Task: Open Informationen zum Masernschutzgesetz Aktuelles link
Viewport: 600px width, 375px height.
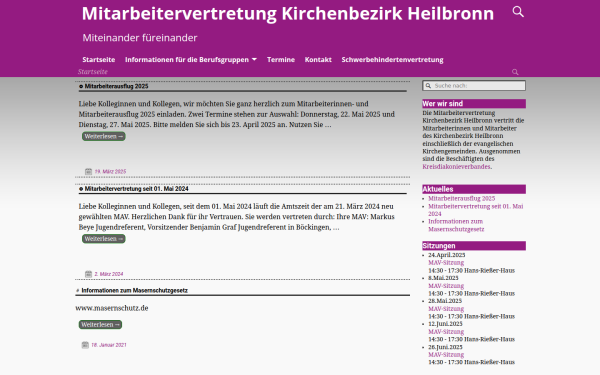Action: 456,225
